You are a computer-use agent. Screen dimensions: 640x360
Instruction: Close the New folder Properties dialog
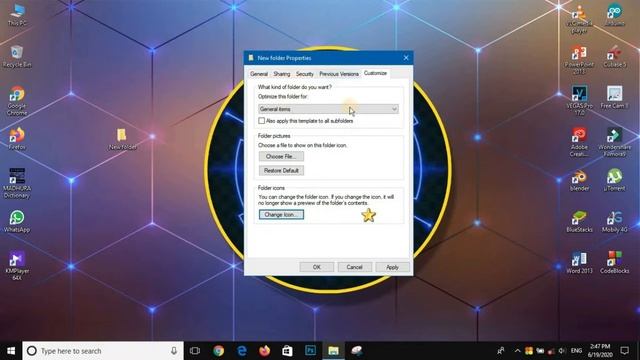coord(406,58)
